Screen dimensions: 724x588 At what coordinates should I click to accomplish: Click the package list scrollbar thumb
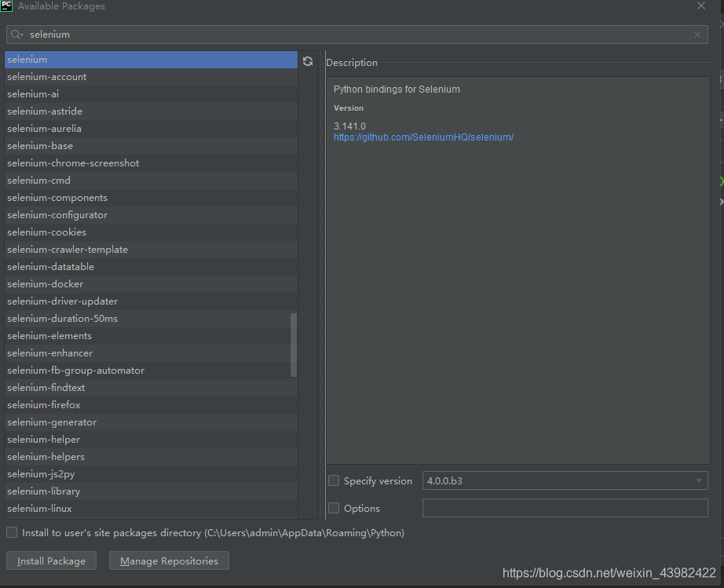[x=294, y=345]
